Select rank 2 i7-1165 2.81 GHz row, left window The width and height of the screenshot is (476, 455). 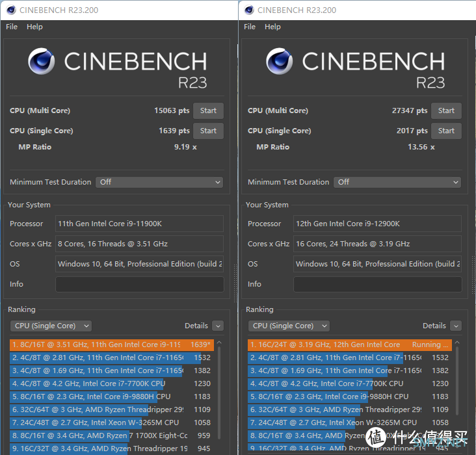click(x=112, y=358)
